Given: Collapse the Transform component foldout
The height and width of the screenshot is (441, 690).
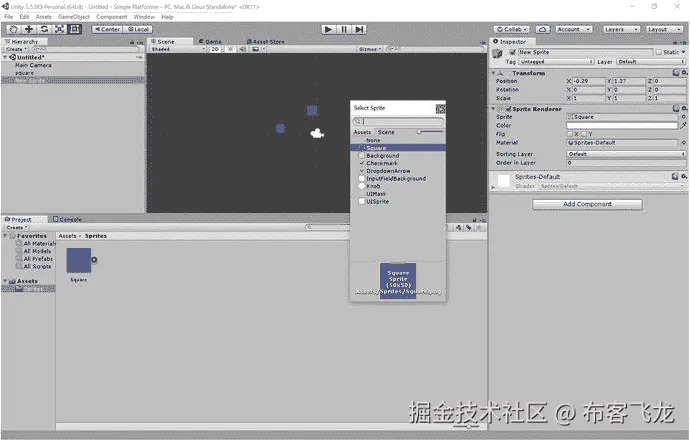Looking at the screenshot, I should (x=494, y=73).
